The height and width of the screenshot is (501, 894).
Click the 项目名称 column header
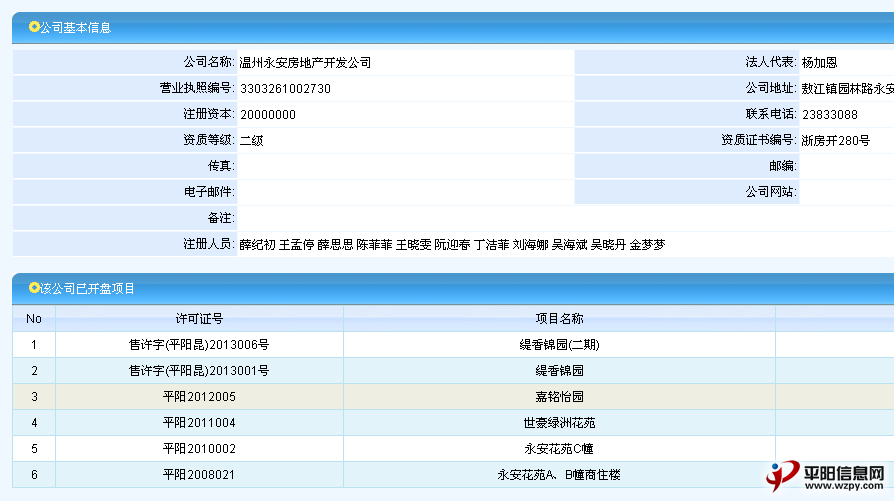pos(559,319)
